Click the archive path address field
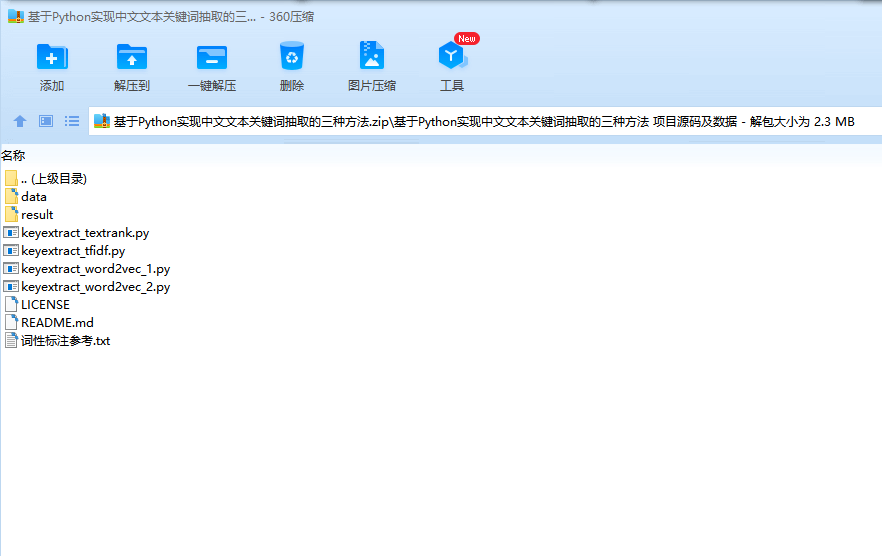Viewport: 882px width, 556px height. click(x=485, y=121)
